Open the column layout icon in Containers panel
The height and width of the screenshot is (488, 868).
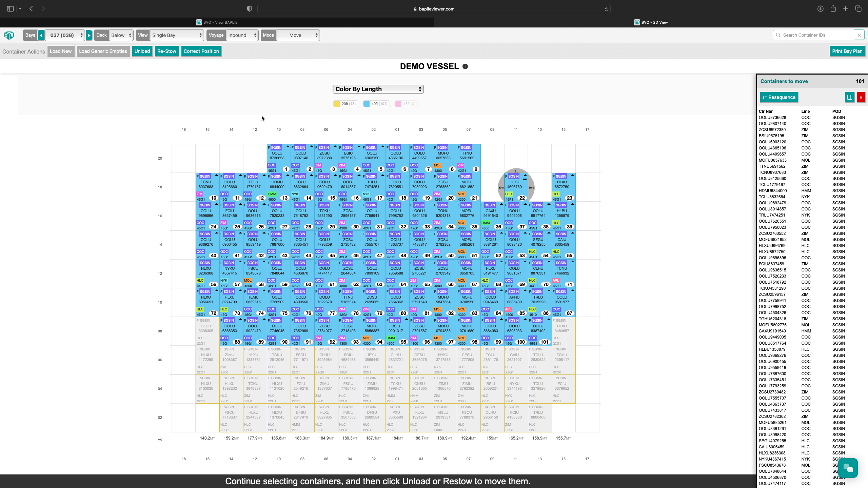point(850,98)
